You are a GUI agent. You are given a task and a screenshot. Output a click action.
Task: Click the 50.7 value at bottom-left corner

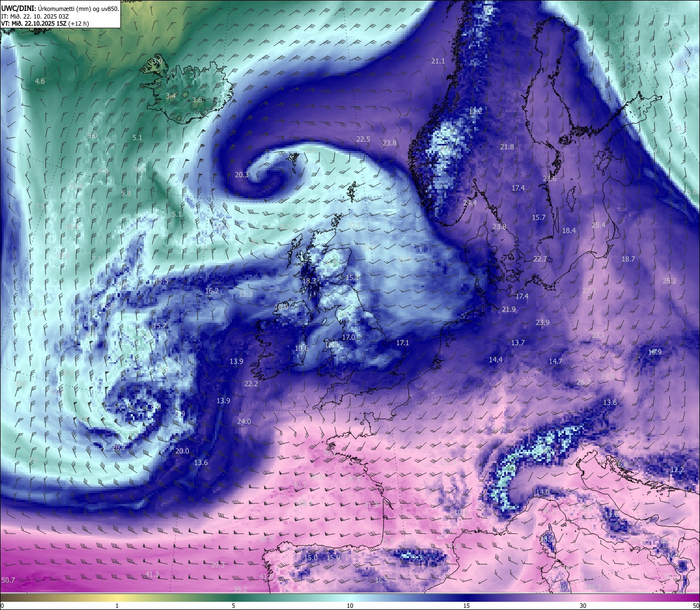[8, 580]
